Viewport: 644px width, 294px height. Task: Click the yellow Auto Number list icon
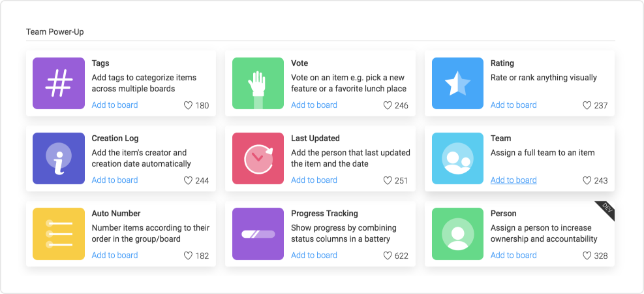(59, 233)
